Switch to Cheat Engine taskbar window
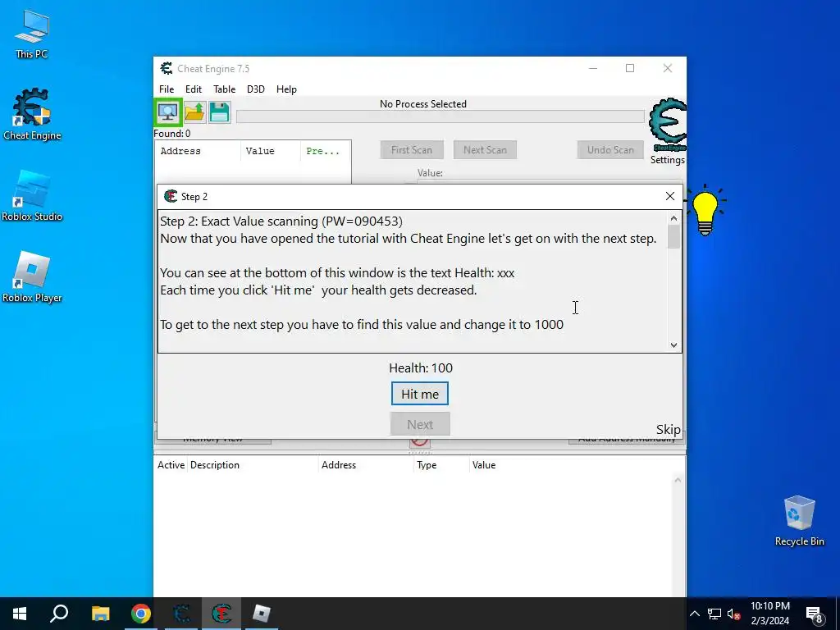 (181, 614)
